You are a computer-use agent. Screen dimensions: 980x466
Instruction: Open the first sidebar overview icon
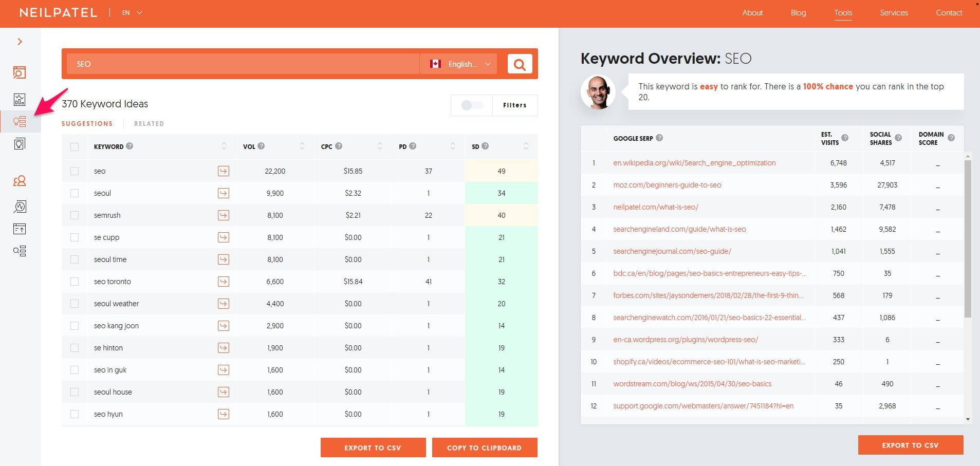coord(20,72)
